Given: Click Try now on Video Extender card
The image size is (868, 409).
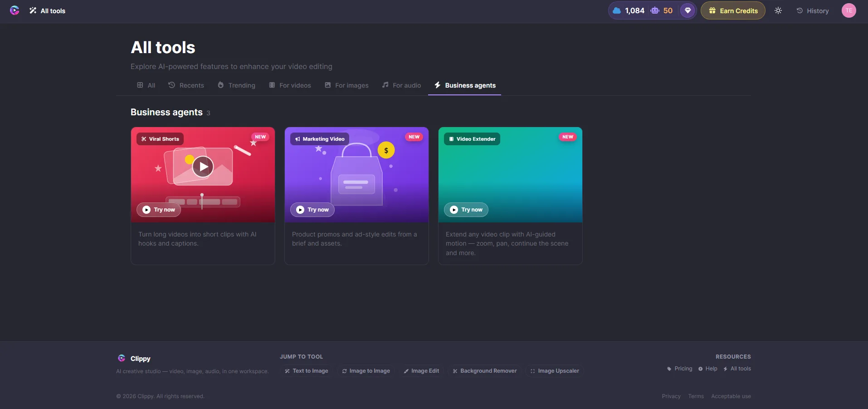Looking at the screenshot, I should (x=466, y=210).
